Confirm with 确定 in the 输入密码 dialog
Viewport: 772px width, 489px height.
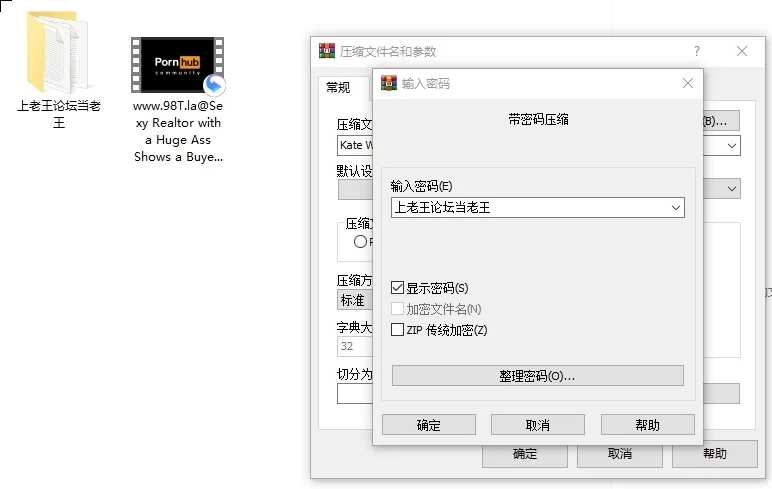point(429,425)
